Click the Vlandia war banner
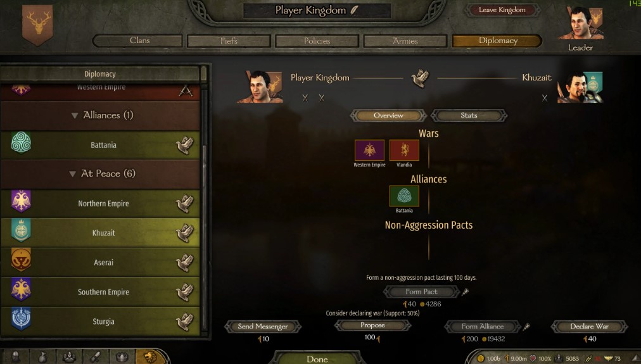The image size is (641, 364). [404, 150]
